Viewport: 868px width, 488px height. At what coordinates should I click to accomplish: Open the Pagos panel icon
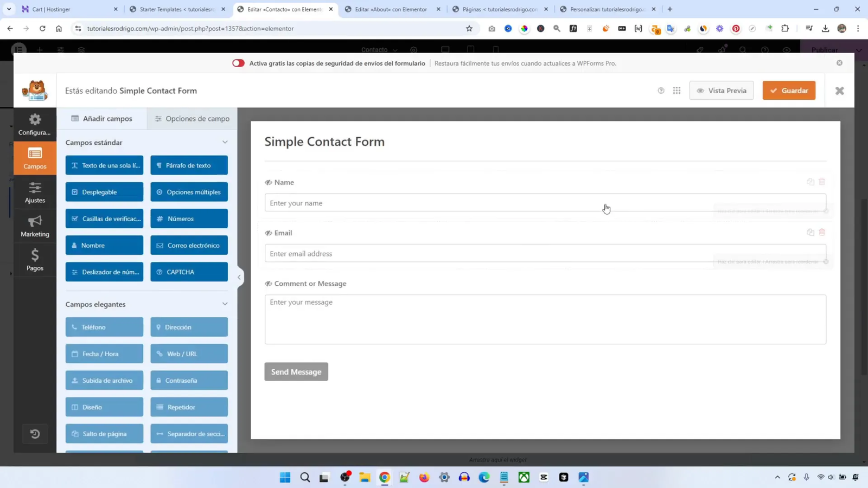click(34, 260)
